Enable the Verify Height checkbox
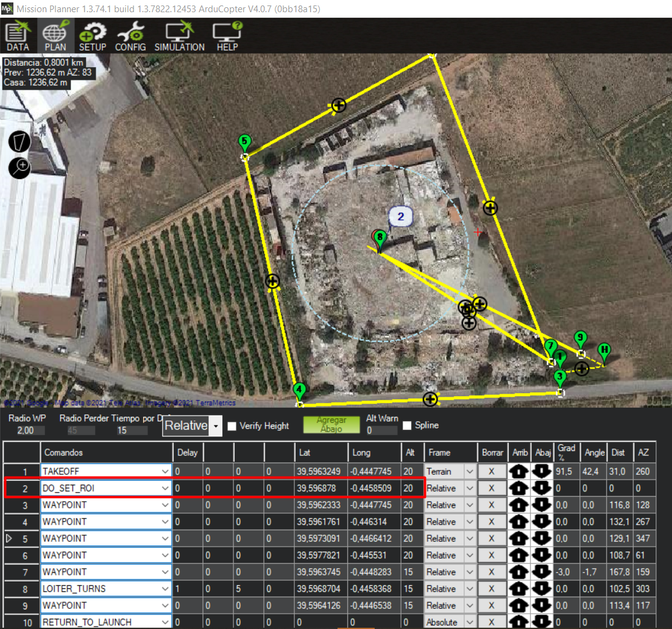This screenshot has width=672, height=629. click(x=232, y=426)
